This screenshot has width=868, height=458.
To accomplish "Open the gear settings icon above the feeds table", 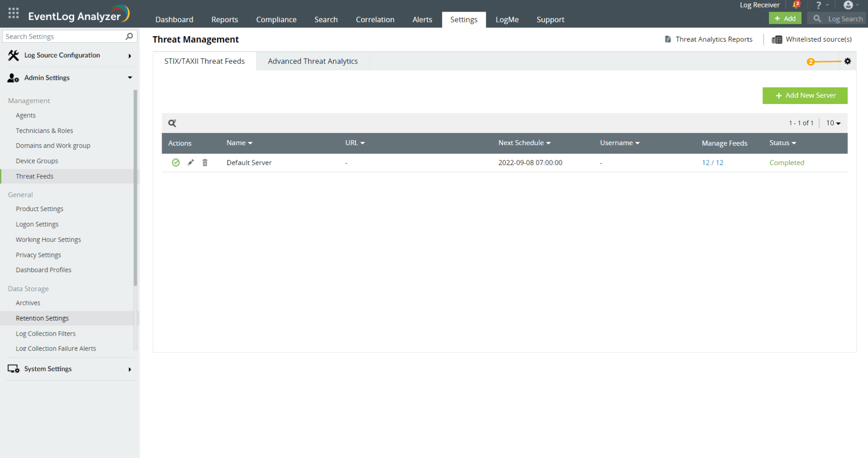I will pyautogui.click(x=847, y=61).
